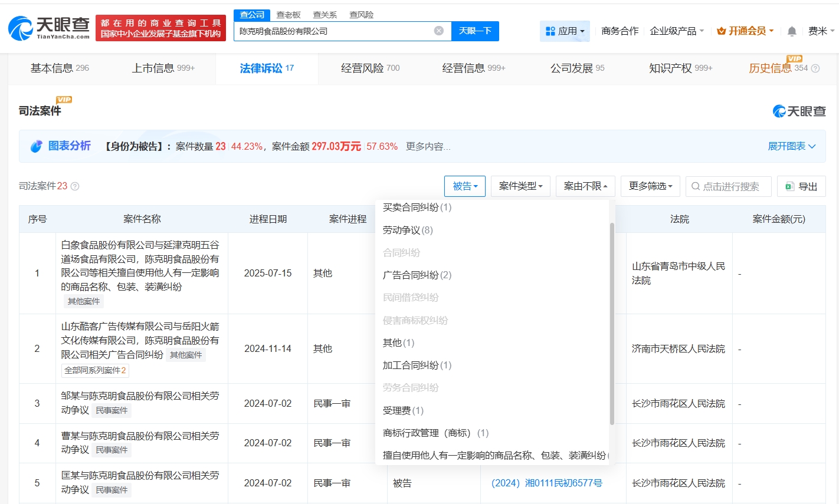Click the 应用 grid icon
This screenshot has width=839, height=504.
click(550, 31)
